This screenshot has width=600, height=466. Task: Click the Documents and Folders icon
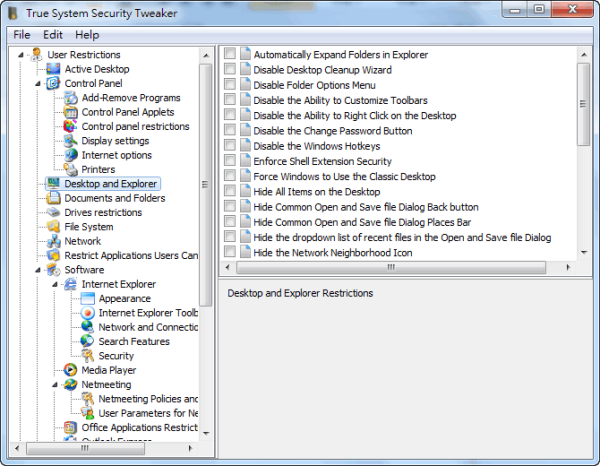[53, 198]
